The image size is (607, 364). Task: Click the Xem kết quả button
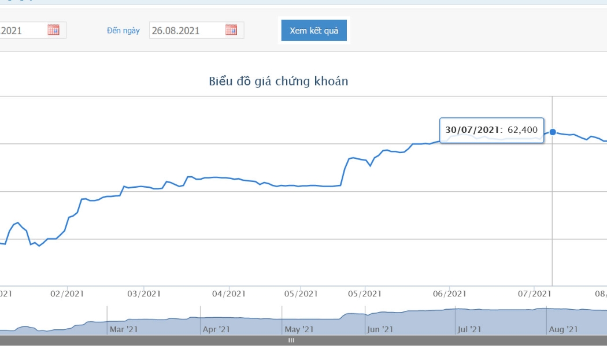pyautogui.click(x=314, y=30)
